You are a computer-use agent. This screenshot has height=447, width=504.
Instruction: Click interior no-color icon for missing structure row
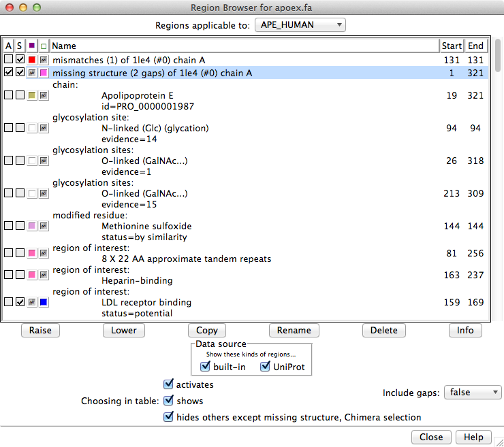pyautogui.click(x=31, y=73)
